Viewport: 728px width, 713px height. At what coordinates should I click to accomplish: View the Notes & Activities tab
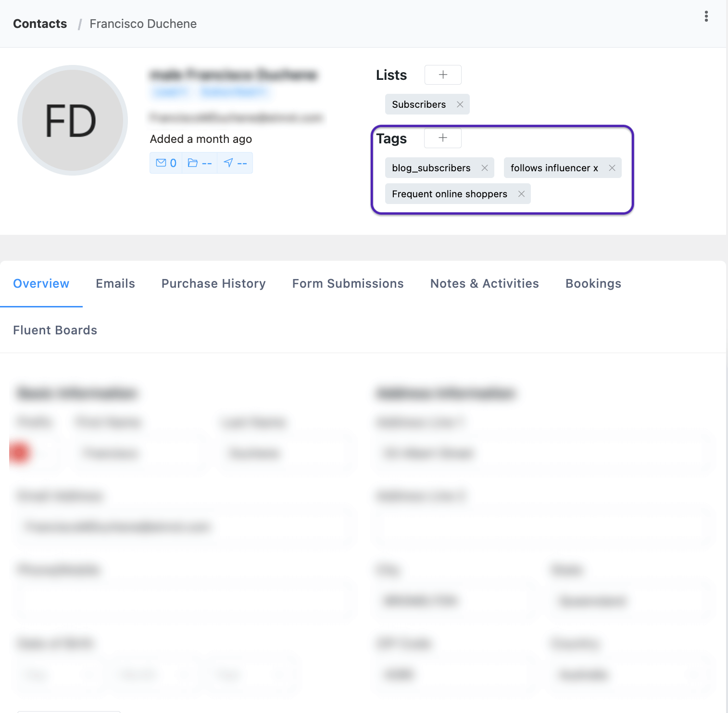[x=484, y=283]
